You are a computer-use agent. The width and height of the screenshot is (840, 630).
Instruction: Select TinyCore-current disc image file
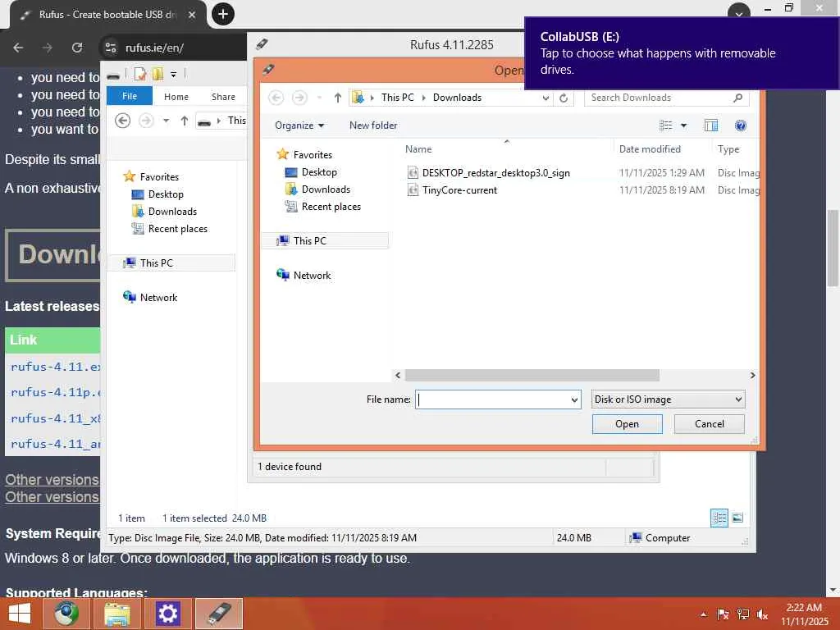tap(459, 189)
